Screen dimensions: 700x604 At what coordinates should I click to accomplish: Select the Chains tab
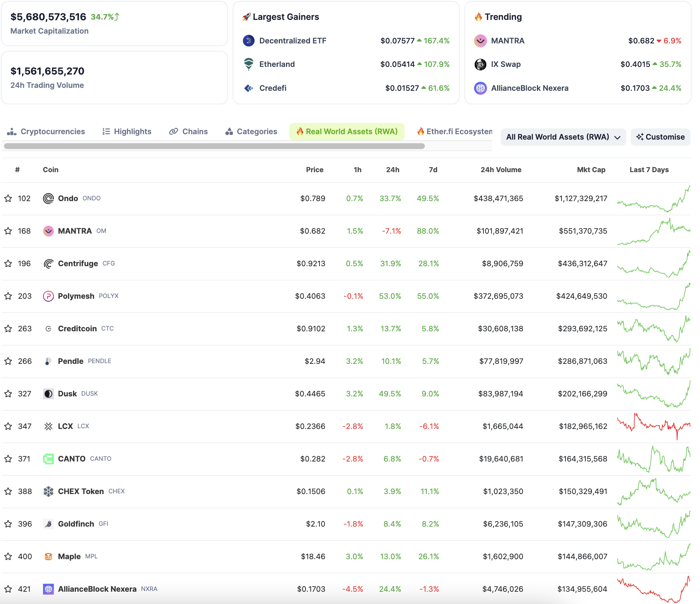(188, 132)
